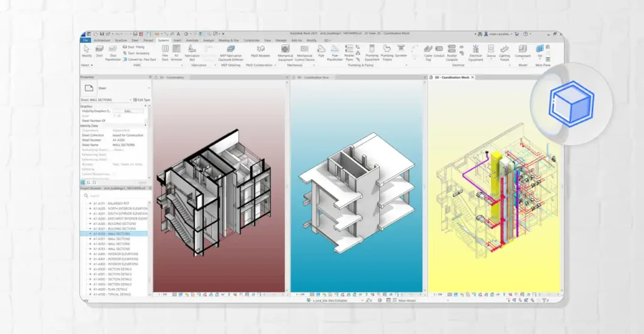Place Electrical Equipment

[x=475, y=53]
